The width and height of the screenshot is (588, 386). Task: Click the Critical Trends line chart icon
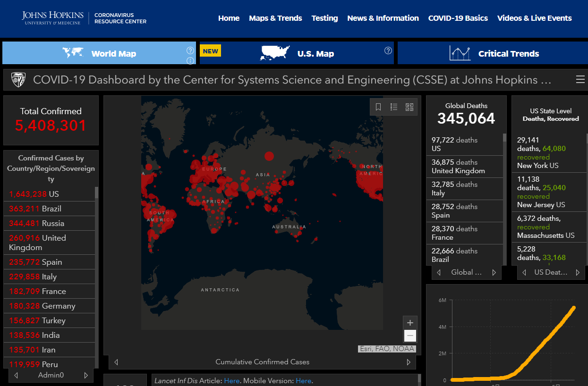point(460,53)
